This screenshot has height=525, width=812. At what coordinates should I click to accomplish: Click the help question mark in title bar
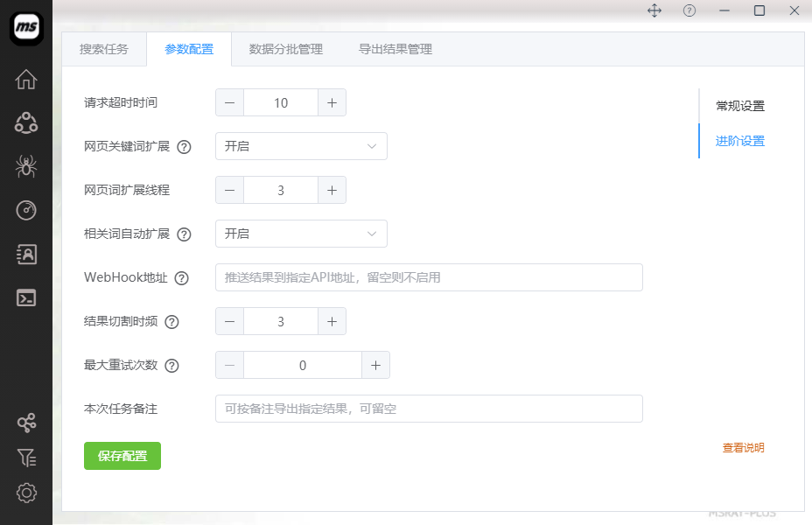689,10
